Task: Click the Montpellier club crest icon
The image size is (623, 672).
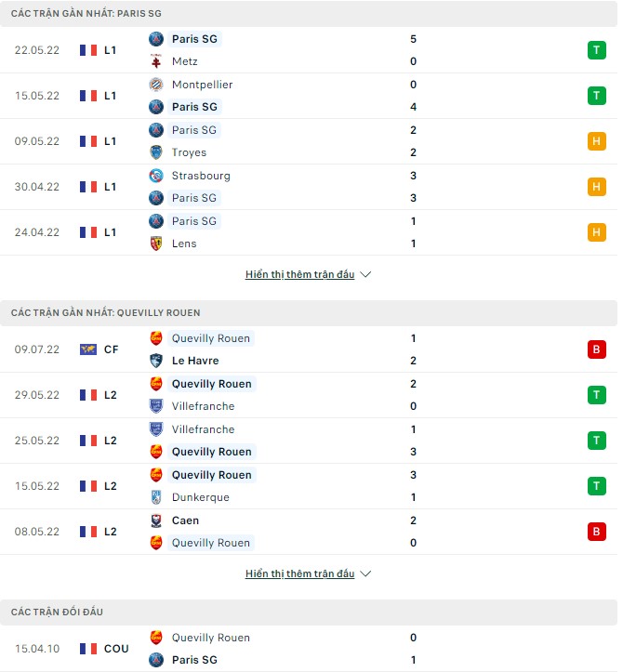Action: click(156, 85)
